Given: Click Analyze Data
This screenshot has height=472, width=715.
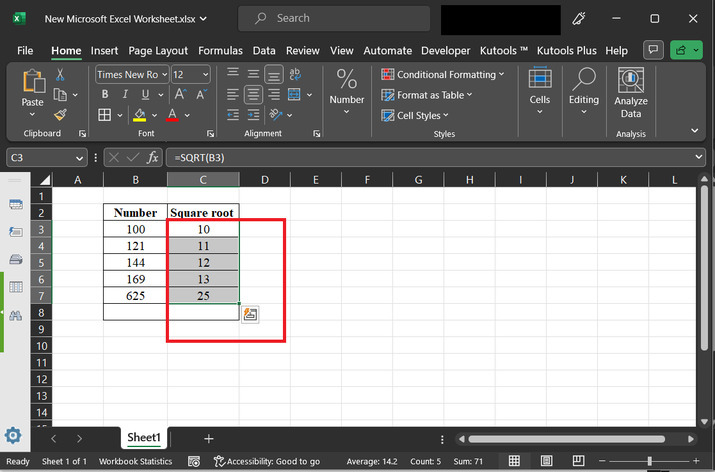Looking at the screenshot, I should click(x=631, y=93).
